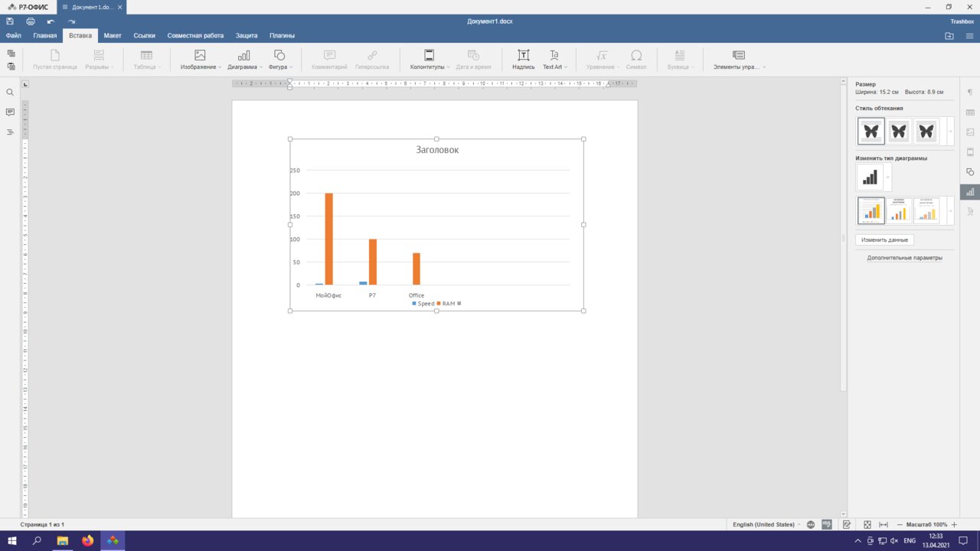
Task: Toggle track changes in status bar
Action: click(x=847, y=524)
